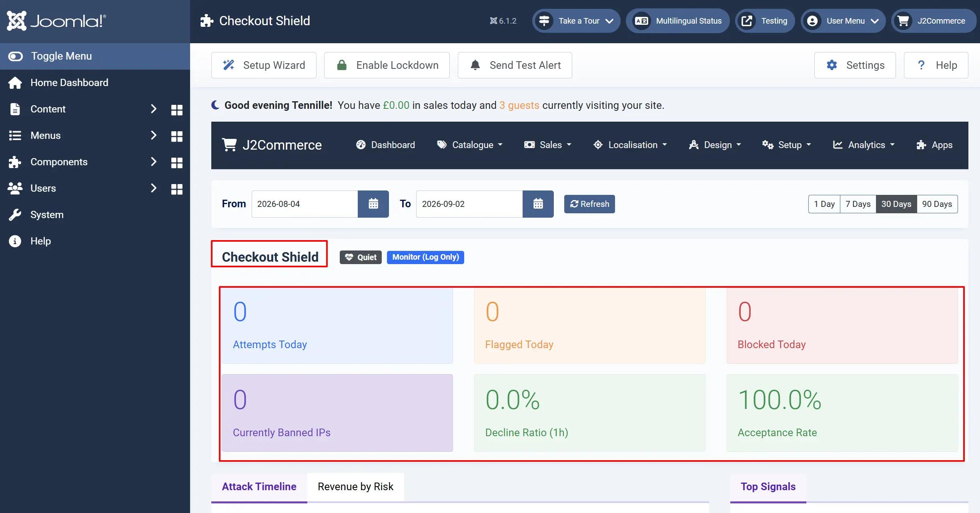
Task: Click the toolbar Help question mark button
Action: pos(936,65)
